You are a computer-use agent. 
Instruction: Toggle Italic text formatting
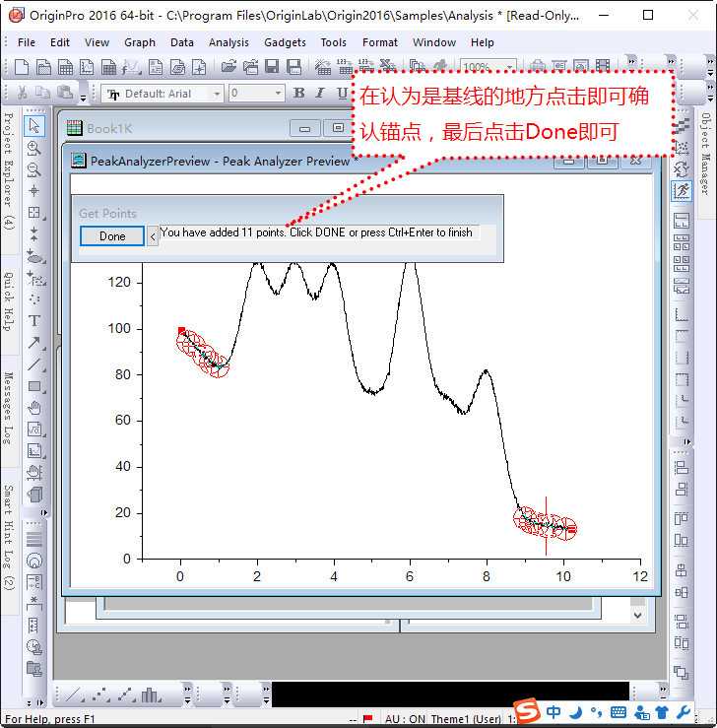[320, 94]
